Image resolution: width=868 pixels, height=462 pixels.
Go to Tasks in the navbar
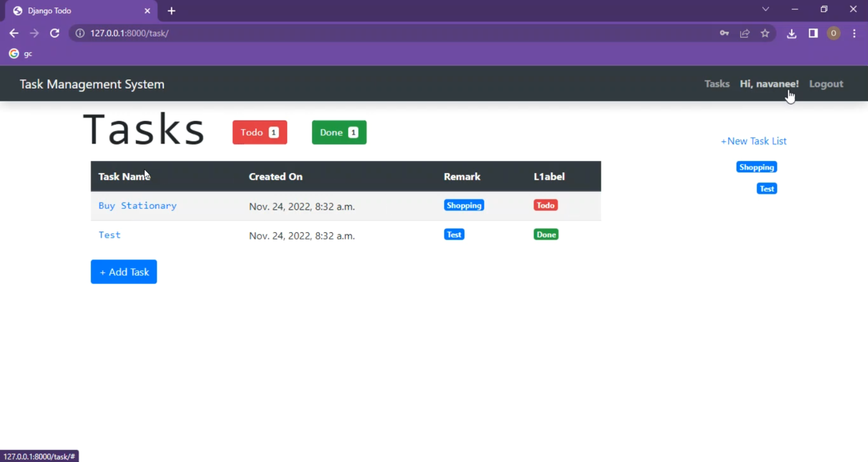click(x=717, y=84)
